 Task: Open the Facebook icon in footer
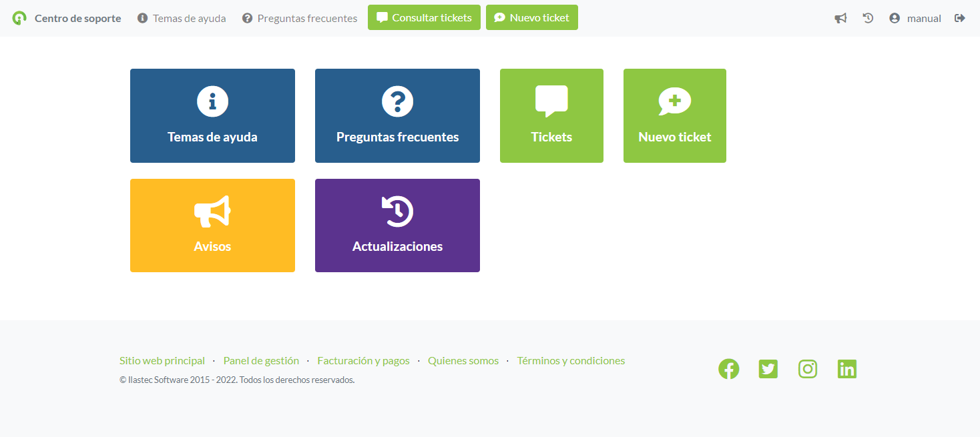[728, 369]
